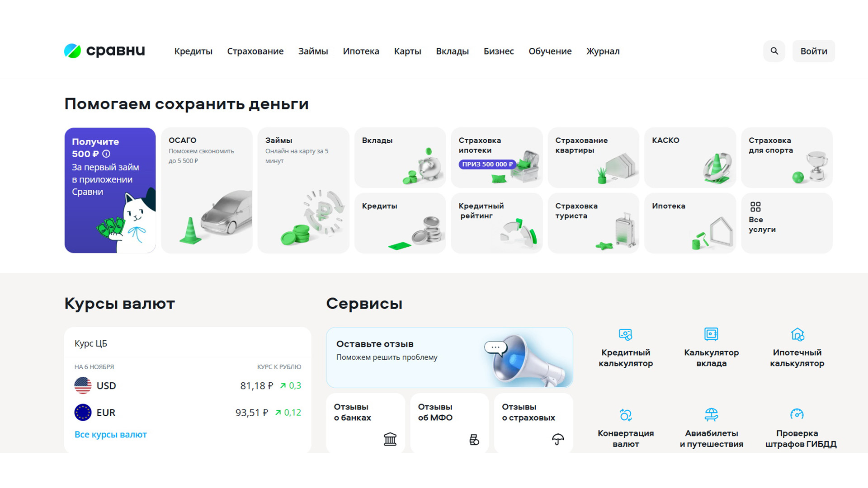The height and width of the screenshot is (488, 868).
Task: Open the Оставьте отзыв banner
Action: point(449,357)
